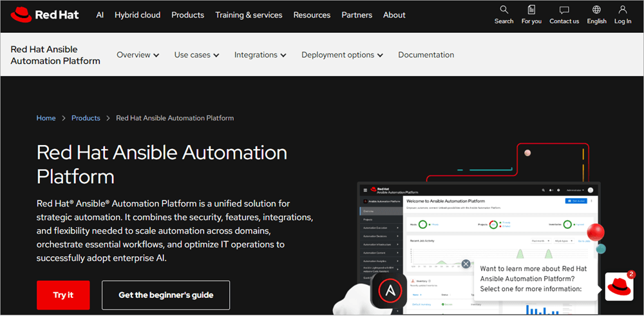Click the dashboard screenshot's search icon

[544, 190]
